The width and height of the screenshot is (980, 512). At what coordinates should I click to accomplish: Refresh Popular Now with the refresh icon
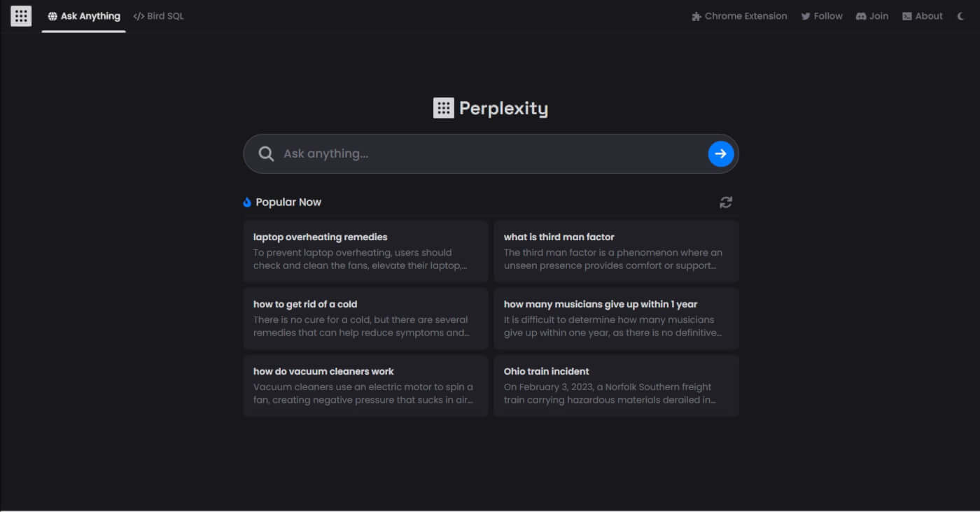tap(726, 202)
